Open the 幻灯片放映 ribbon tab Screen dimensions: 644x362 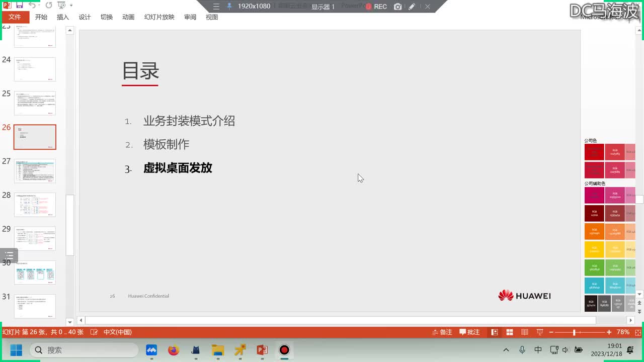(159, 17)
